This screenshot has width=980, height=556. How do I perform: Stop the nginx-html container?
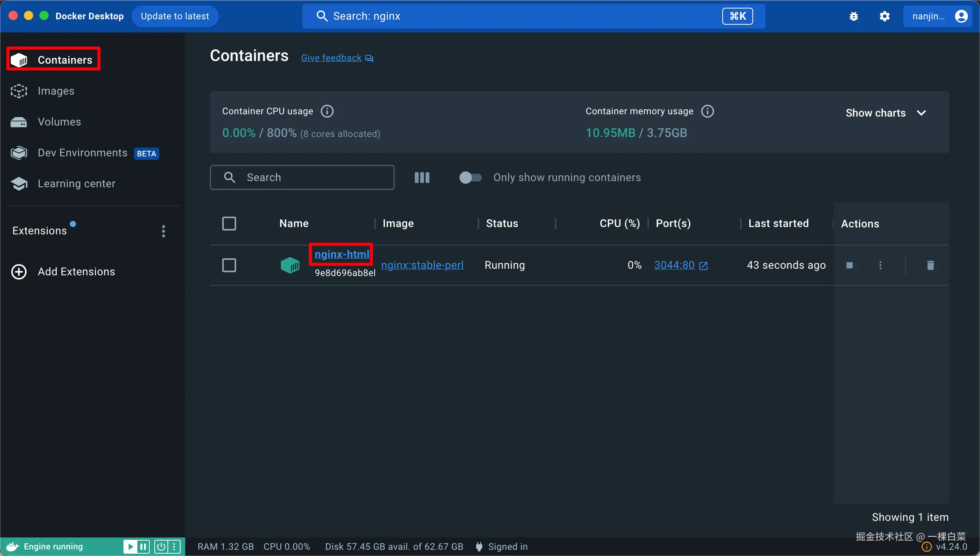coord(849,265)
